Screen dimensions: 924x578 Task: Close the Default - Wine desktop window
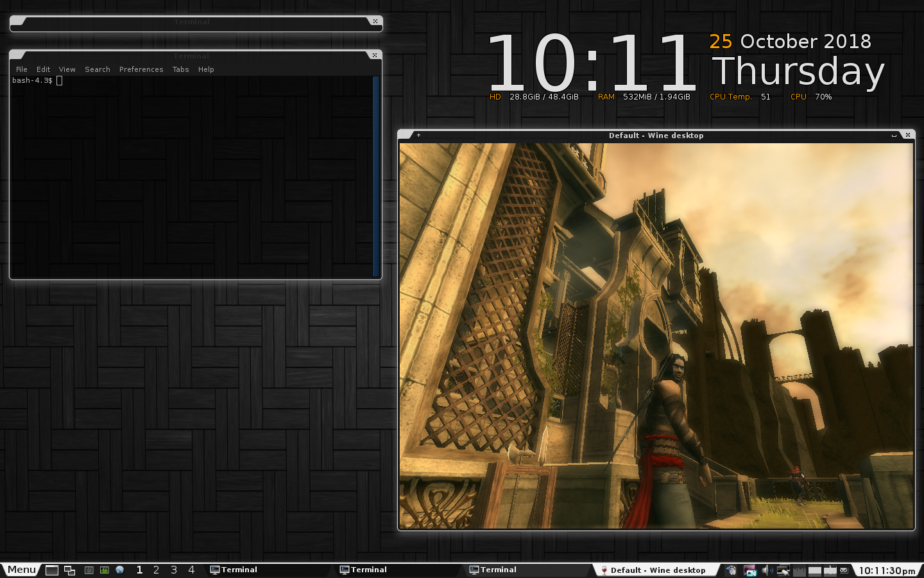point(907,135)
